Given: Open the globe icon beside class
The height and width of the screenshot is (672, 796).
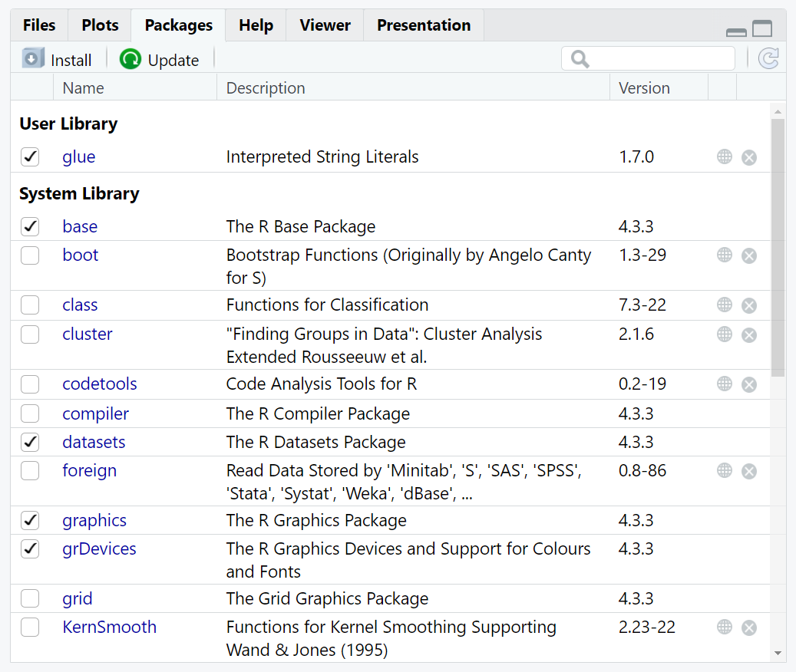Looking at the screenshot, I should (725, 305).
